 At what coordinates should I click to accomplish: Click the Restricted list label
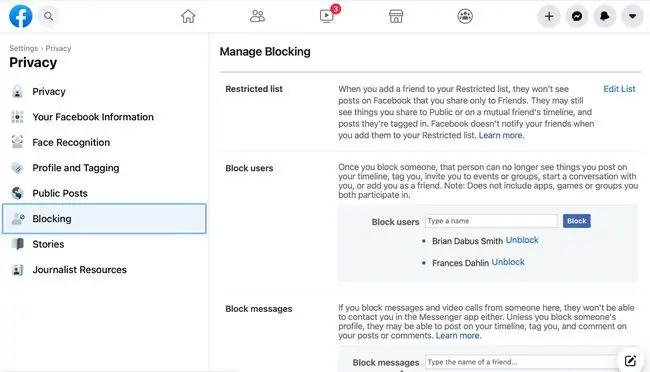(254, 89)
